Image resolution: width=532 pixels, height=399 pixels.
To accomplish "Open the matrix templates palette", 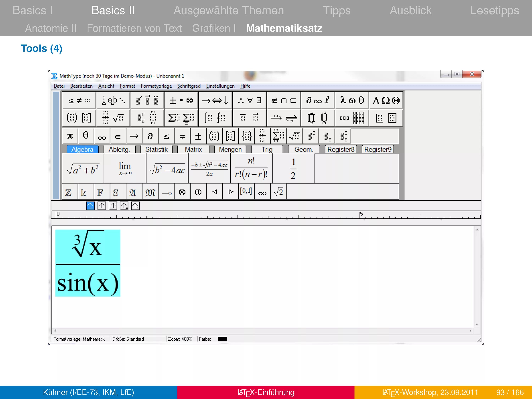I will coord(352,118).
